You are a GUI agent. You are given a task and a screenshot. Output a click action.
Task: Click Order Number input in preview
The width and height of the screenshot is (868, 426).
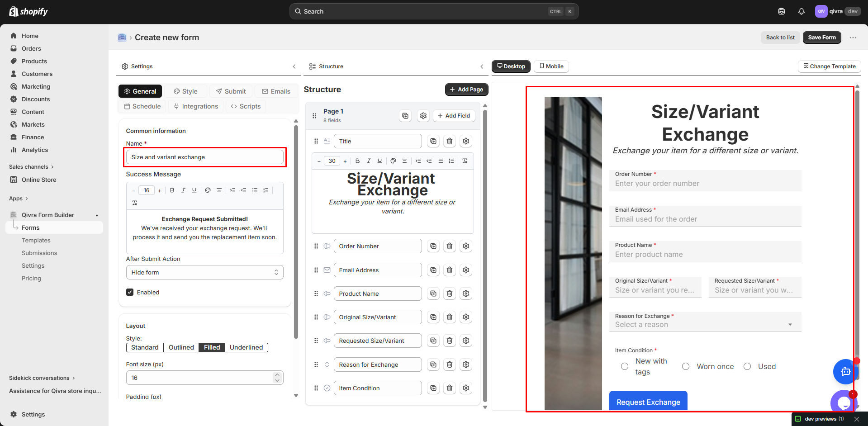coord(705,181)
